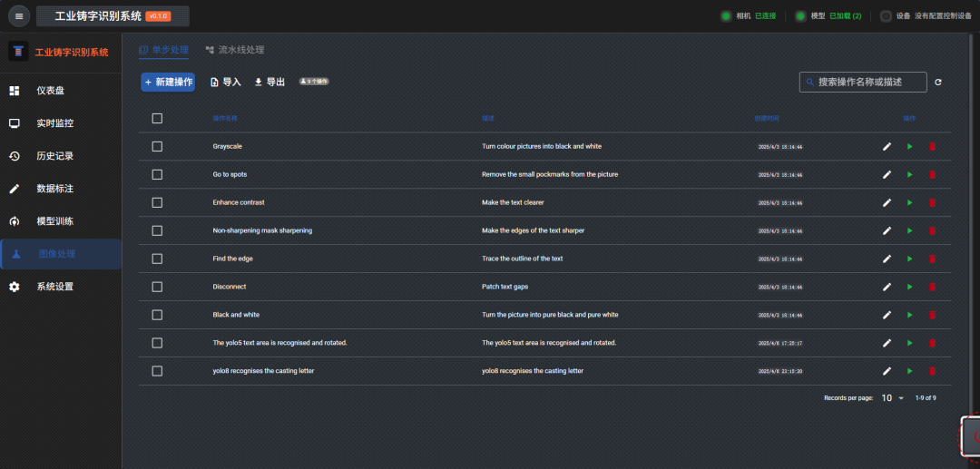Check the yolo8 casting letter row checkbox
The height and width of the screenshot is (469, 980).
click(158, 371)
